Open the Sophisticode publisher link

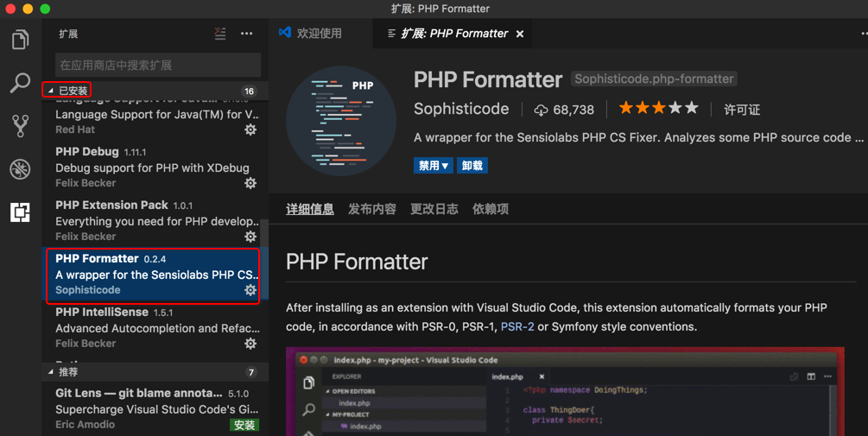[x=461, y=109]
